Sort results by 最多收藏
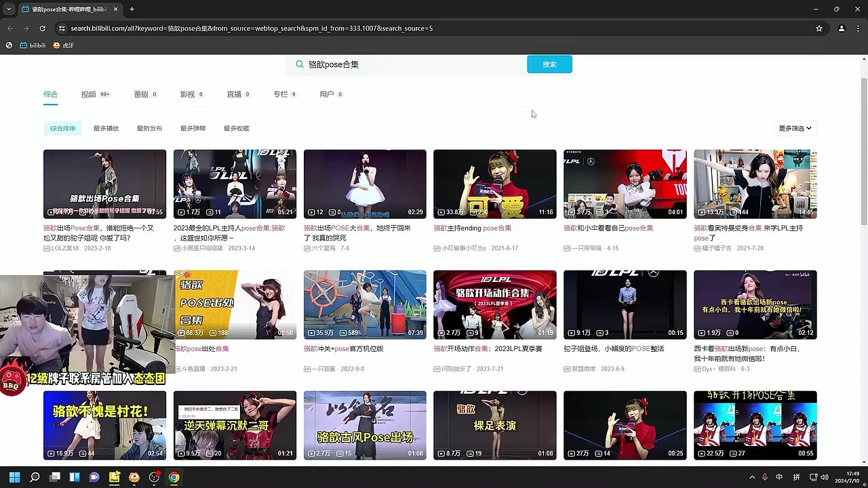 coord(236,128)
